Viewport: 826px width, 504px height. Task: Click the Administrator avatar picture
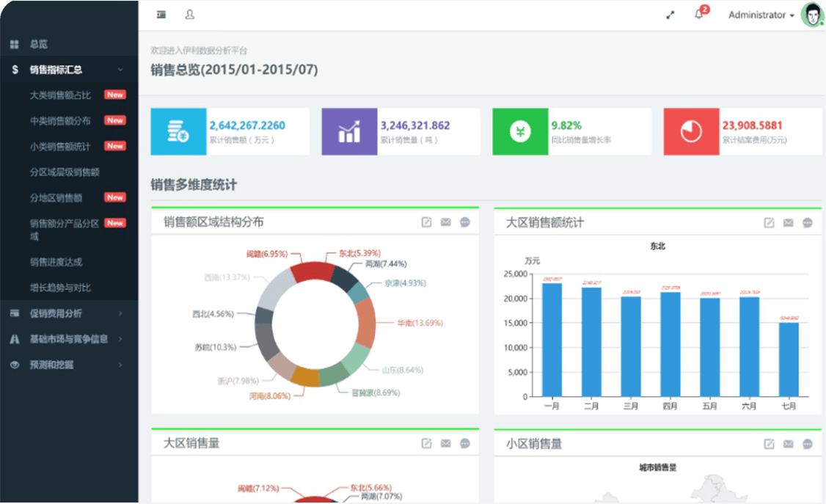tap(812, 15)
